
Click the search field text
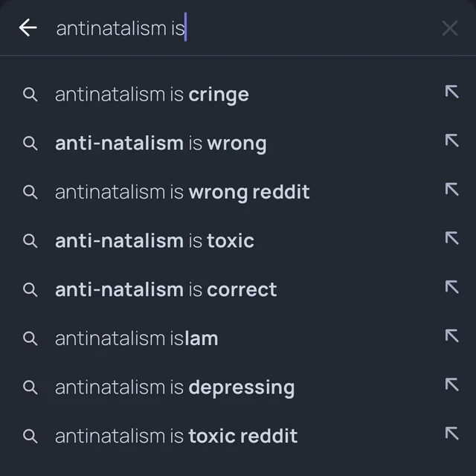[x=119, y=28]
